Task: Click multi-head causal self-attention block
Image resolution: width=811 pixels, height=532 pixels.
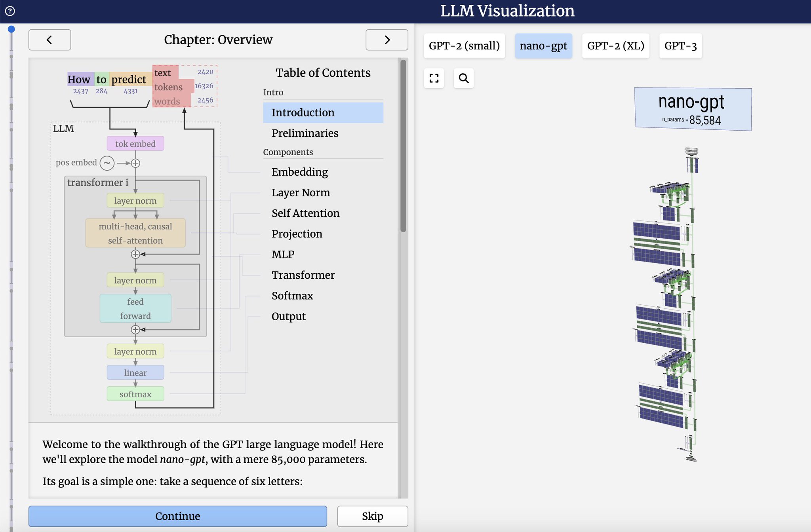Action: (x=135, y=233)
